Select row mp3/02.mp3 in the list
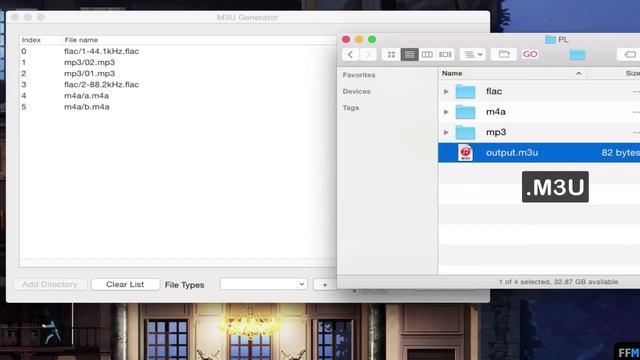640x360 pixels. (178, 62)
